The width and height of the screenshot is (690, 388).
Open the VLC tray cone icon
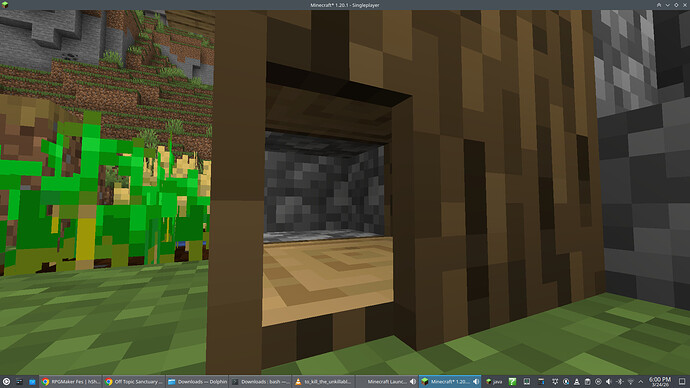(x=576, y=381)
